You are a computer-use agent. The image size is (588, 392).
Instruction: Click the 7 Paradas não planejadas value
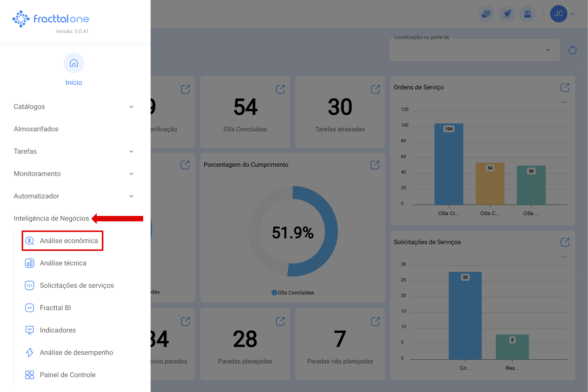point(340,339)
